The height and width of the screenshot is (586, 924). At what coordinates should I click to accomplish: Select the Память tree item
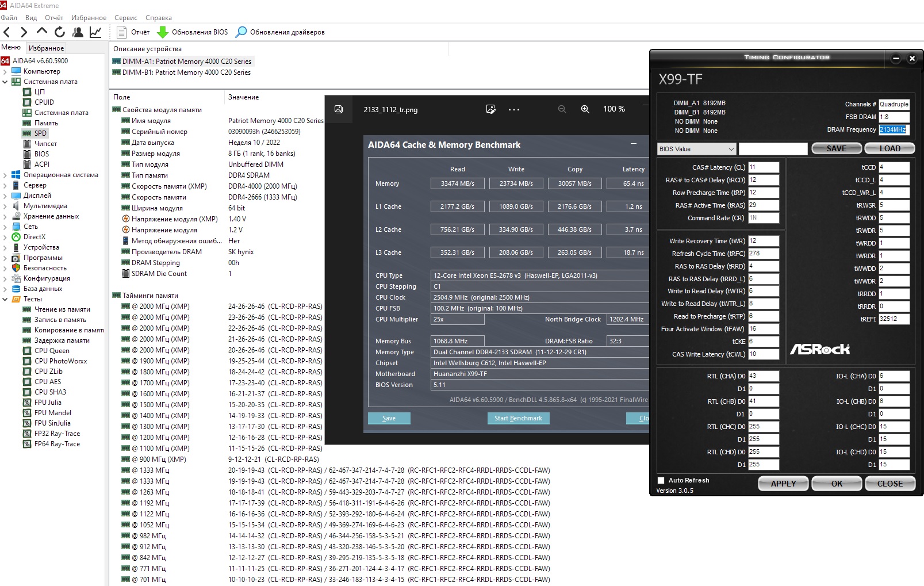click(46, 123)
